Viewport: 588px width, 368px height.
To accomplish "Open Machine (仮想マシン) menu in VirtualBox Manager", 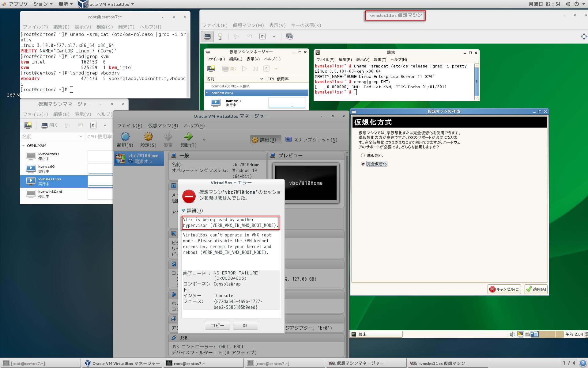I will click(163, 126).
